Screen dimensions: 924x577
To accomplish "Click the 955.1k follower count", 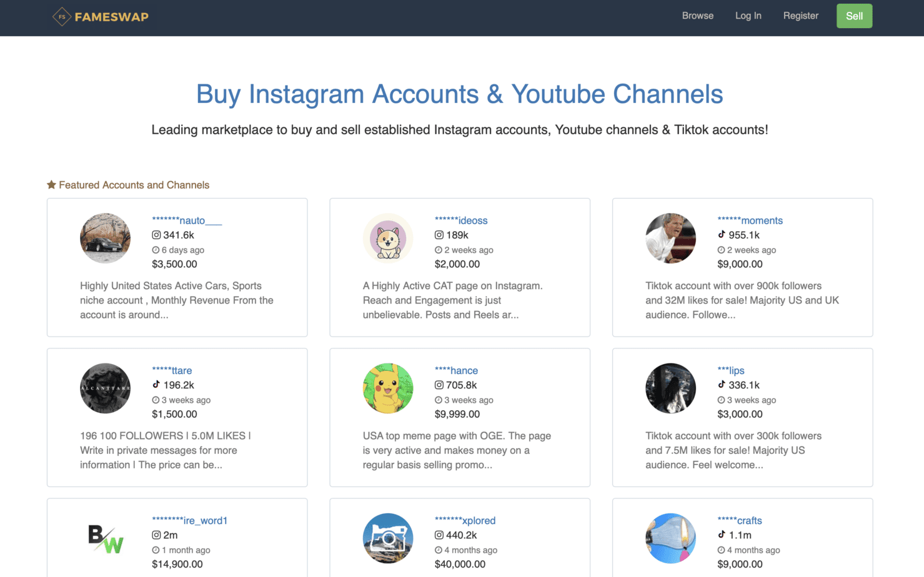I will point(744,235).
